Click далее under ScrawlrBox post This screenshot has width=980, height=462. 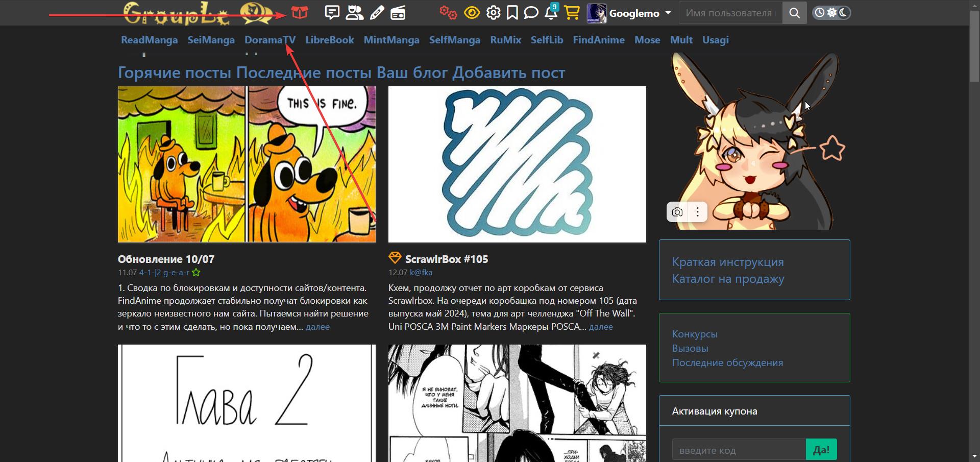point(601,327)
